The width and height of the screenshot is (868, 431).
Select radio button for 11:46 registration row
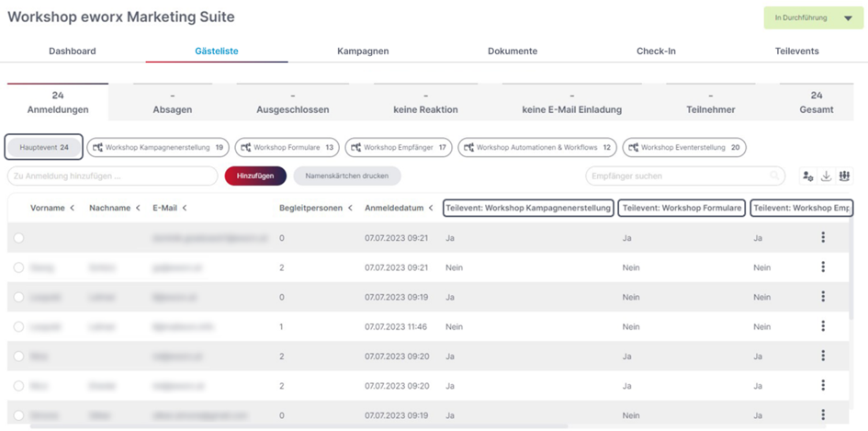tap(18, 326)
